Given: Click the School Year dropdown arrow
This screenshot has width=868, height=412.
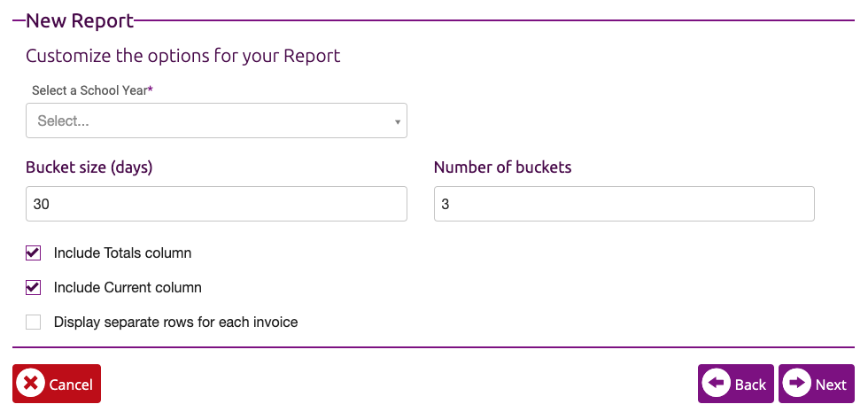Looking at the screenshot, I should pyautogui.click(x=398, y=122).
